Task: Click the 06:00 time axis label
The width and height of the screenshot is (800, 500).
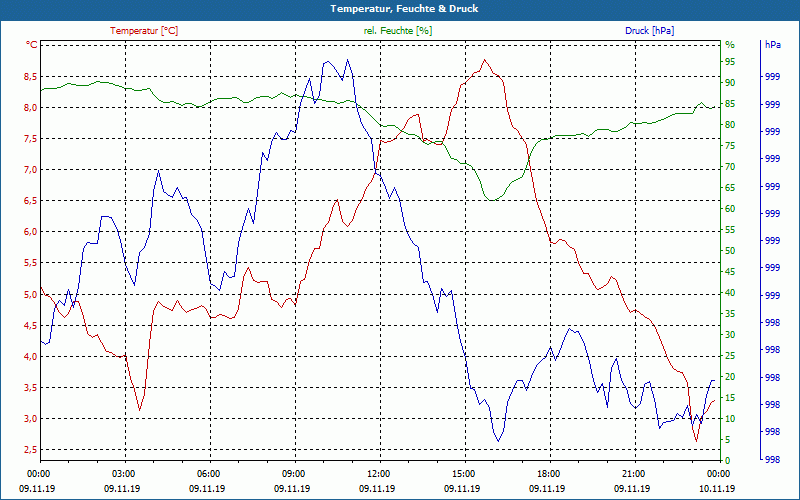Action: [x=209, y=473]
